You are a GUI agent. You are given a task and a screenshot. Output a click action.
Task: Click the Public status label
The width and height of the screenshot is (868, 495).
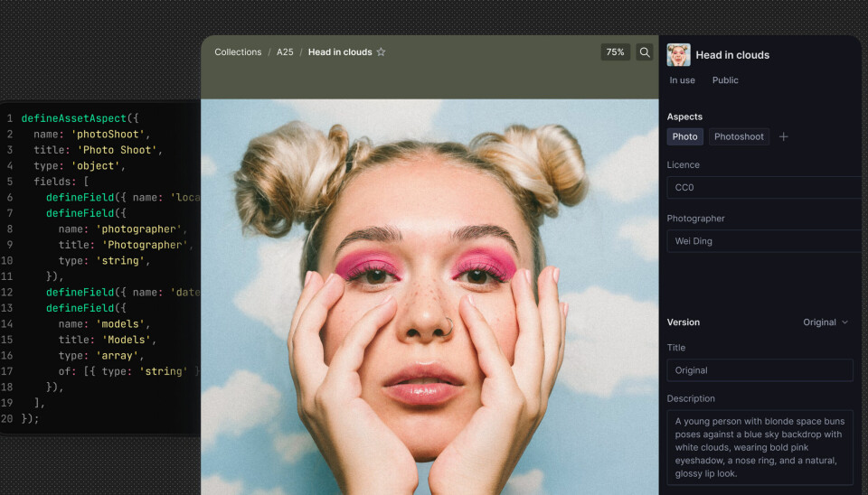pos(725,80)
